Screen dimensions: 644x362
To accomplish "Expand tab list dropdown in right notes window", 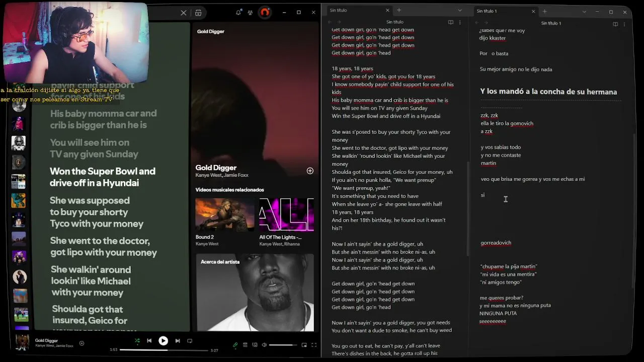I will pos(584,12).
